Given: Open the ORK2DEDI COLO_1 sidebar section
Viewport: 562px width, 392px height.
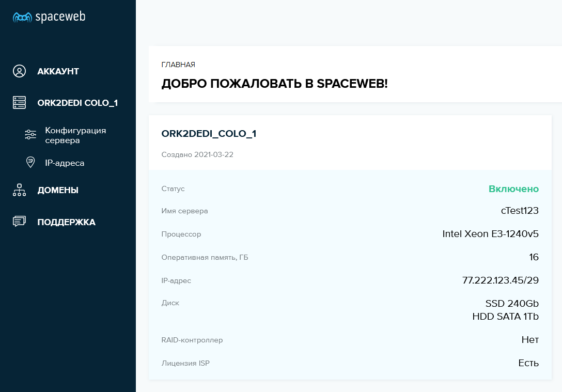Looking at the screenshot, I should [x=77, y=103].
